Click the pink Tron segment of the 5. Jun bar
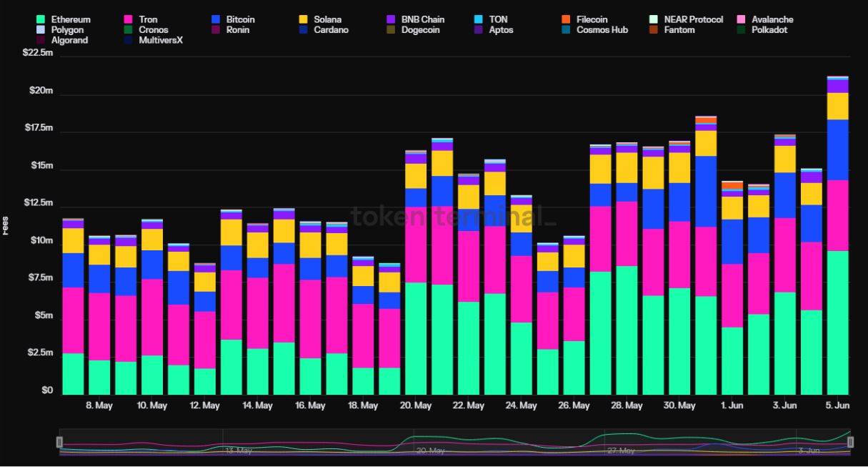The height and width of the screenshot is (467, 868). (x=837, y=215)
